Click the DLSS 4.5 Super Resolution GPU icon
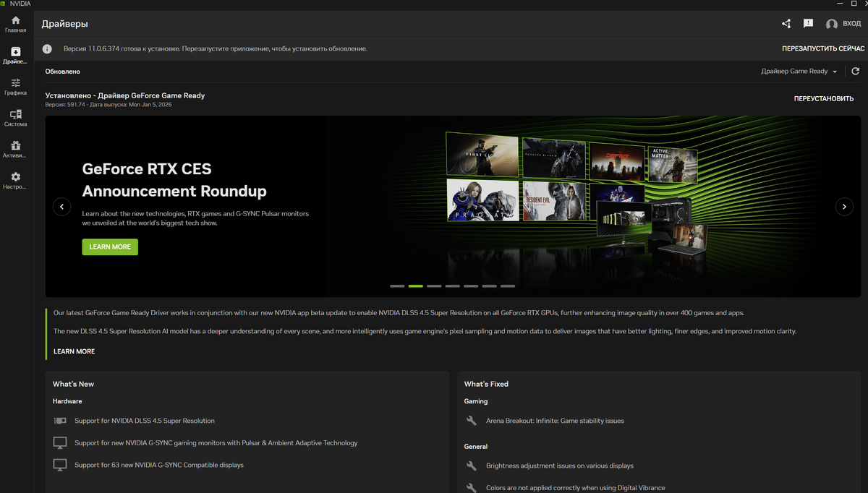This screenshot has height=493, width=868. (x=60, y=421)
